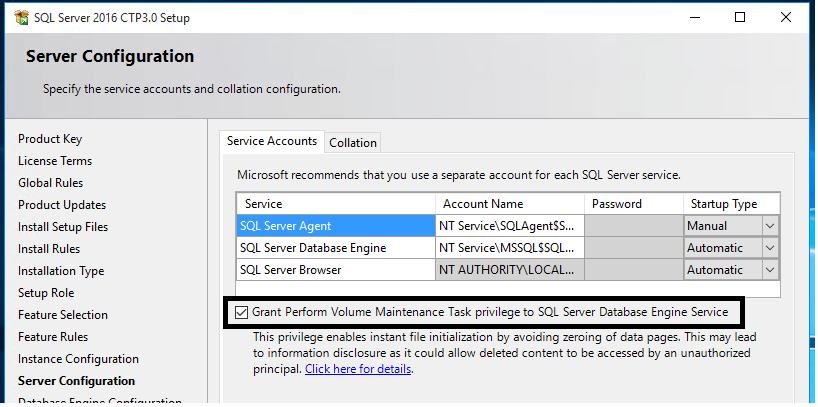Edit SQL Server Database Engine account name
The height and width of the screenshot is (407, 818).
(508, 248)
